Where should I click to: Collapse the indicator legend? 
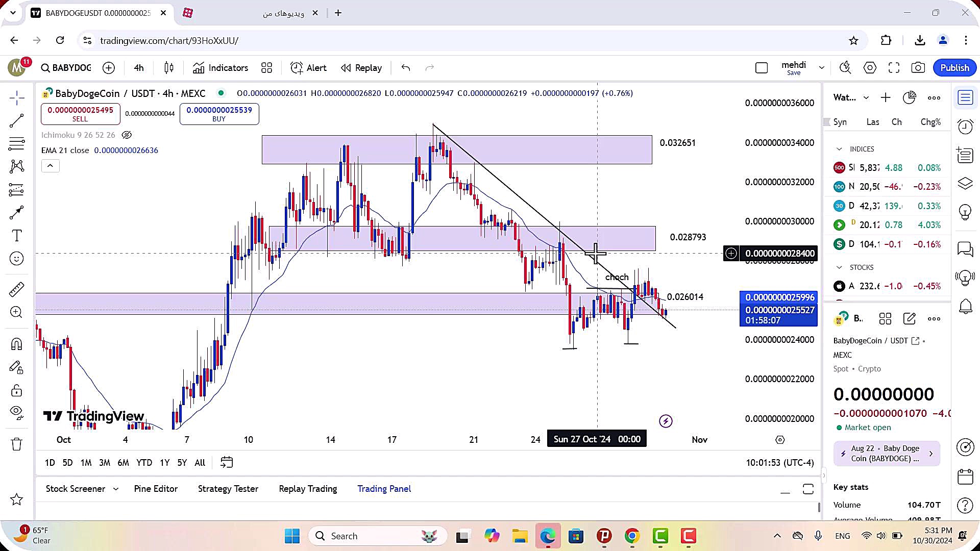tap(50, 166)
